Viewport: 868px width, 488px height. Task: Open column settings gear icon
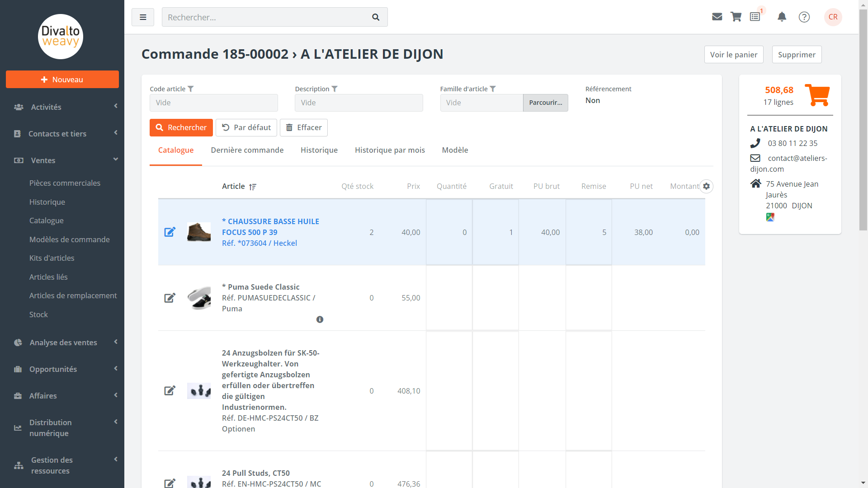tap(706, 186)
